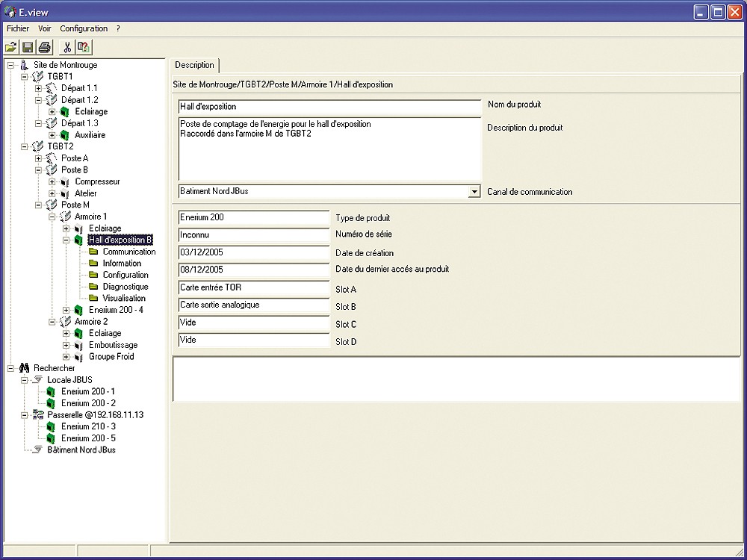
Task: Click the E.view application icon in title bar
Action: (x=10, y=11)
